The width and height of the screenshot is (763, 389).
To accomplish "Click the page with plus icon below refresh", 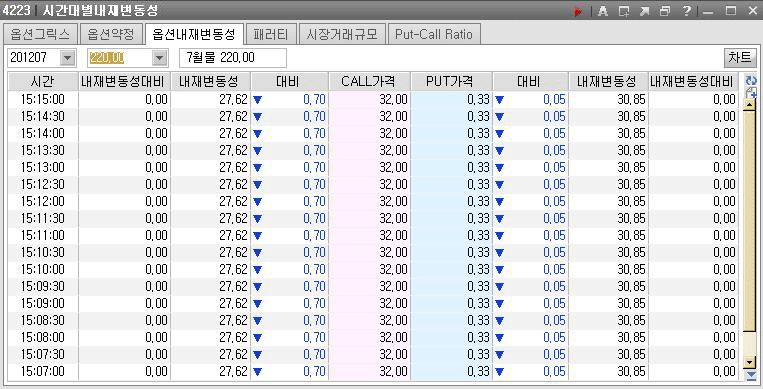I will point(751,93).
